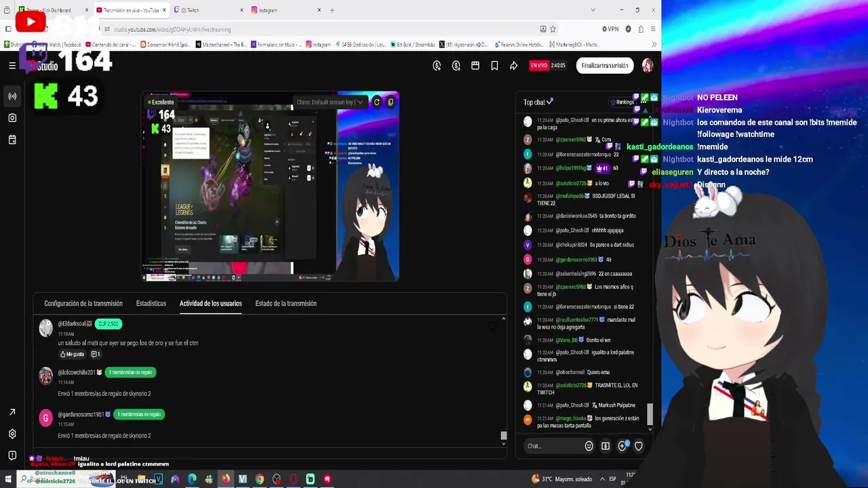
Task: Open the Bit Goal / Streamlabs bookmark
Action: 412,45
